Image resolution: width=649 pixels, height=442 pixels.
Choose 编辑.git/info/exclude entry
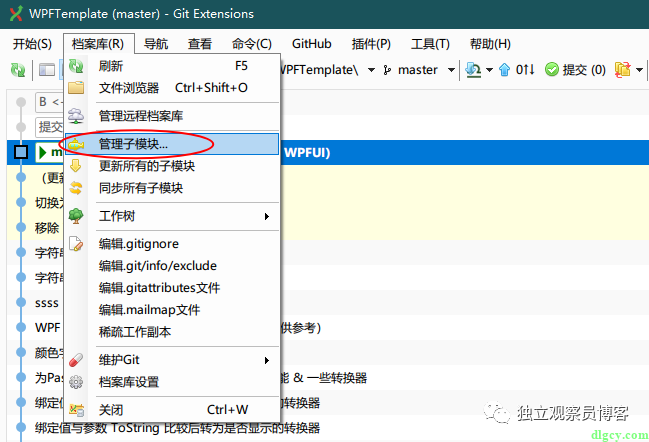pyautogui.click(x=172, y=266)
